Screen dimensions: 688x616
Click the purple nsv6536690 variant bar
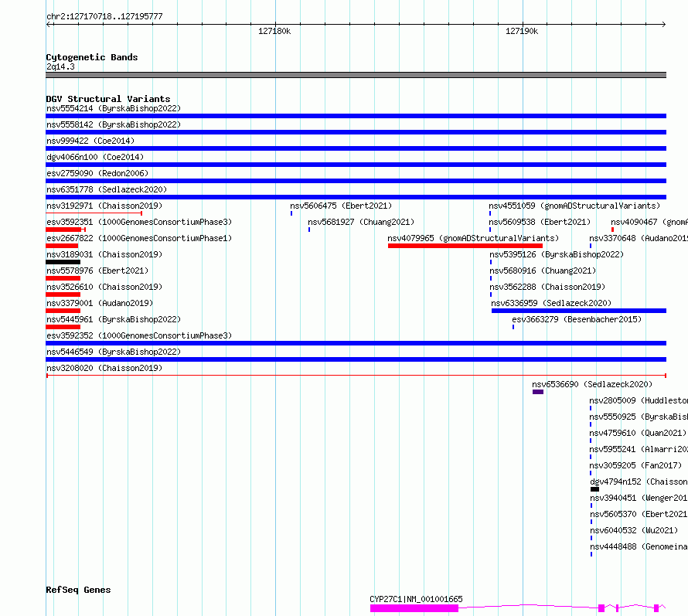tap(538, 392)
